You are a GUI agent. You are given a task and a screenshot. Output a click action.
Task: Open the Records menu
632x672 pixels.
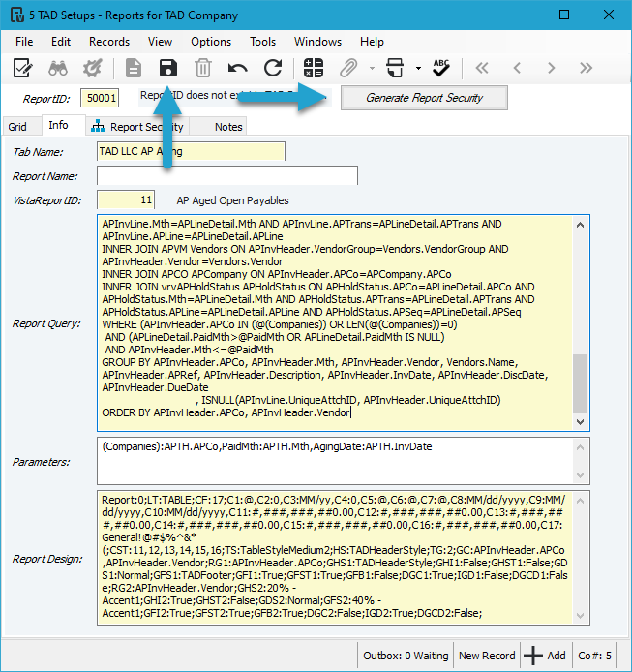pos(109,42)
